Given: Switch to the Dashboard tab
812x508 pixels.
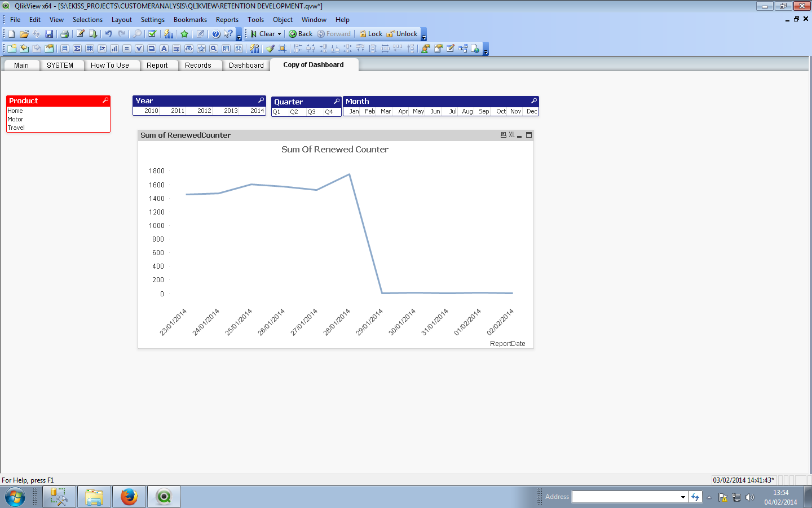Looking at the screenshot, I should 246,65.
